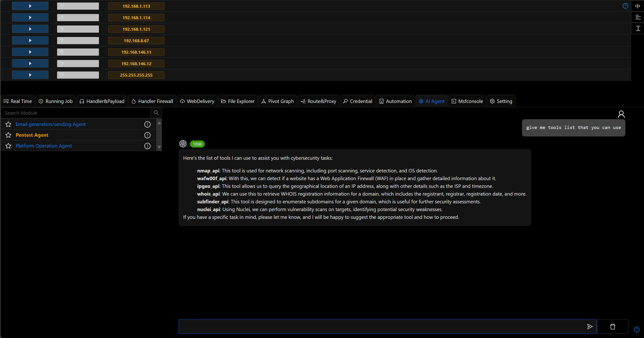Expand the 192.168.1.121 host row

coord(30,29)
